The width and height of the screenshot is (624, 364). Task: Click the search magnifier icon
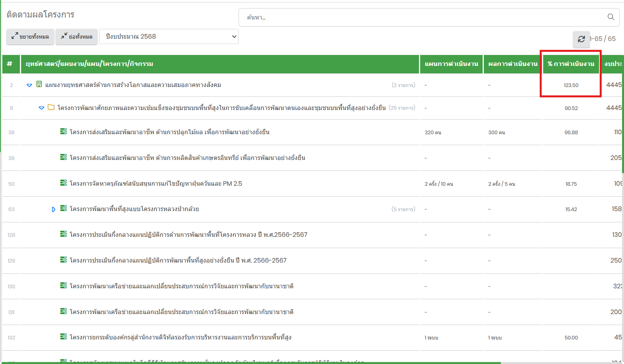611,17
